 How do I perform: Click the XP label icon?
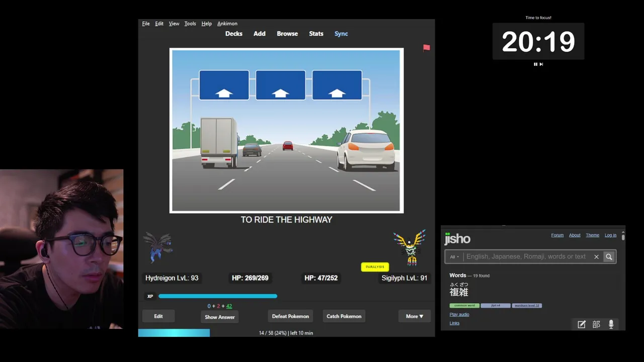150,296
